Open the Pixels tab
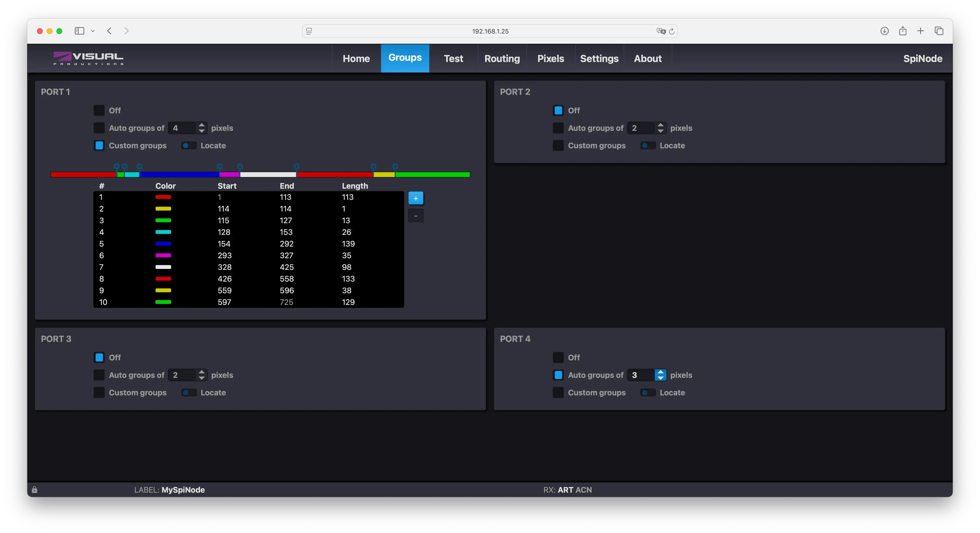 pos(551,58)
